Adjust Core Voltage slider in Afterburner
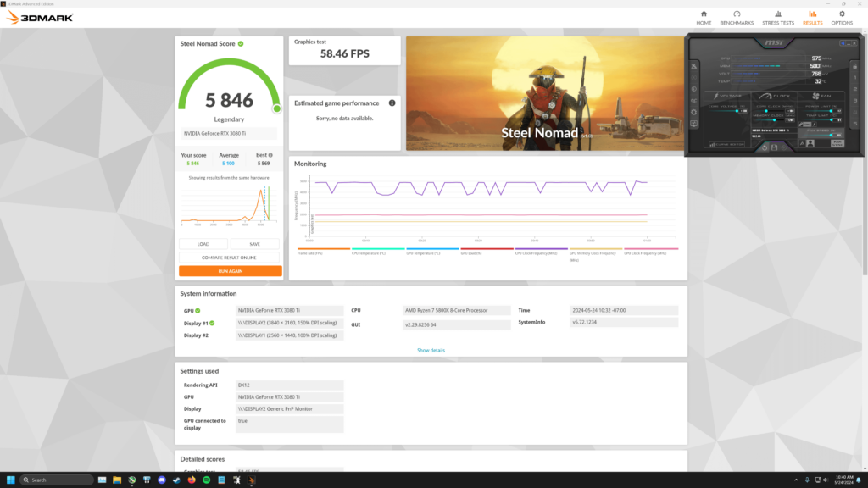Image resolution: width=868 pixels, height=488 pixels. pos(724,111)
